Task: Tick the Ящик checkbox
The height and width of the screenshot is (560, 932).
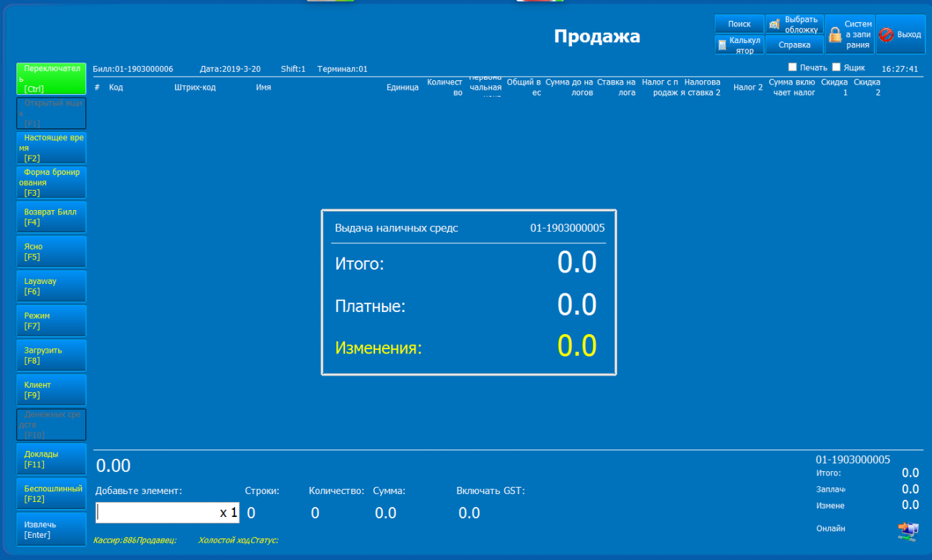Action: pyautogui.click(x=836, y=67)
